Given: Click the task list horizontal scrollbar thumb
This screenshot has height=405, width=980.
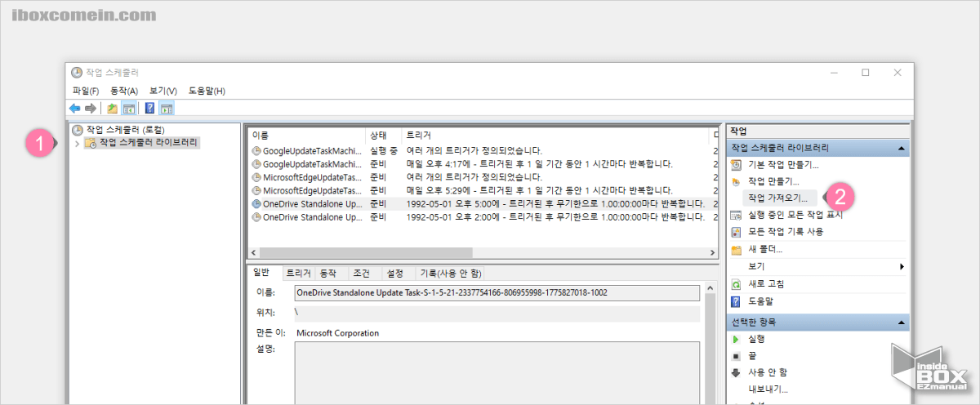Looking at the screenshot, I should [x=367, y=252].
